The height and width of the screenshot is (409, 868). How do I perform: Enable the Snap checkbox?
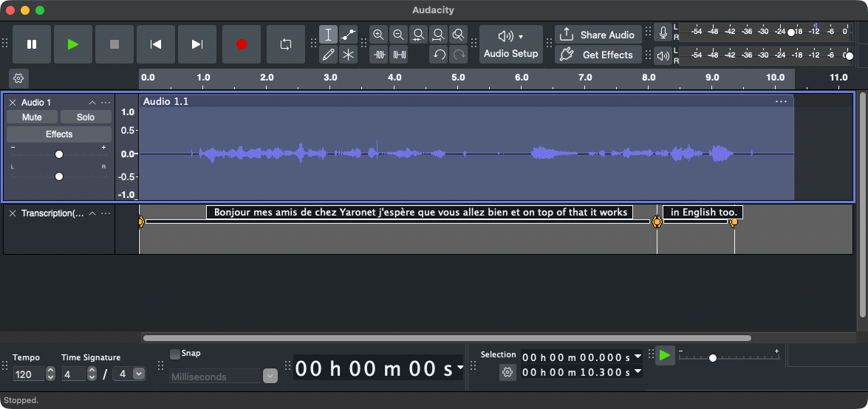[x=175, y=354]
